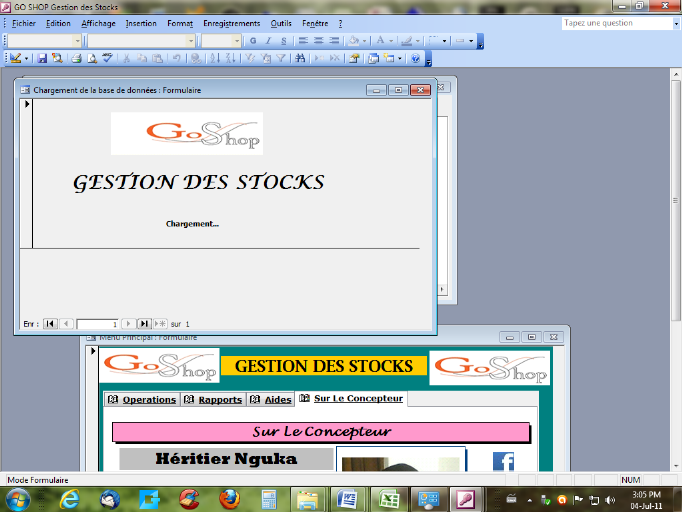Image resolution: width=682 pixels, height=512 pixels.
Task: Open the View mode dropdown arrow
Action: coord(27,59)
